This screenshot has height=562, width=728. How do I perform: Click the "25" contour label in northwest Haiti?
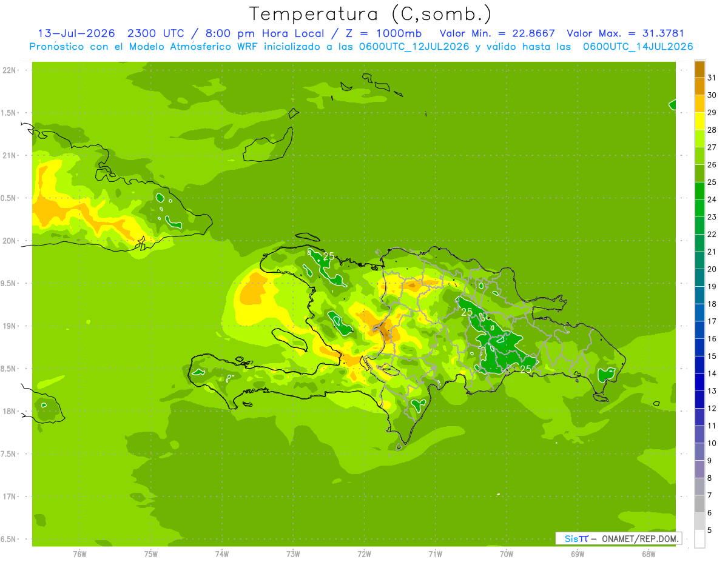point(328,256)
